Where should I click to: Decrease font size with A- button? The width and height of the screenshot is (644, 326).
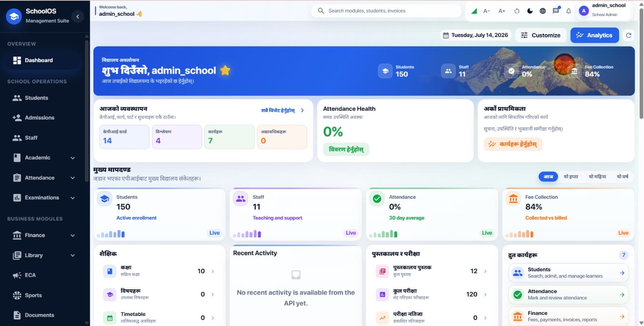[487, 11]
